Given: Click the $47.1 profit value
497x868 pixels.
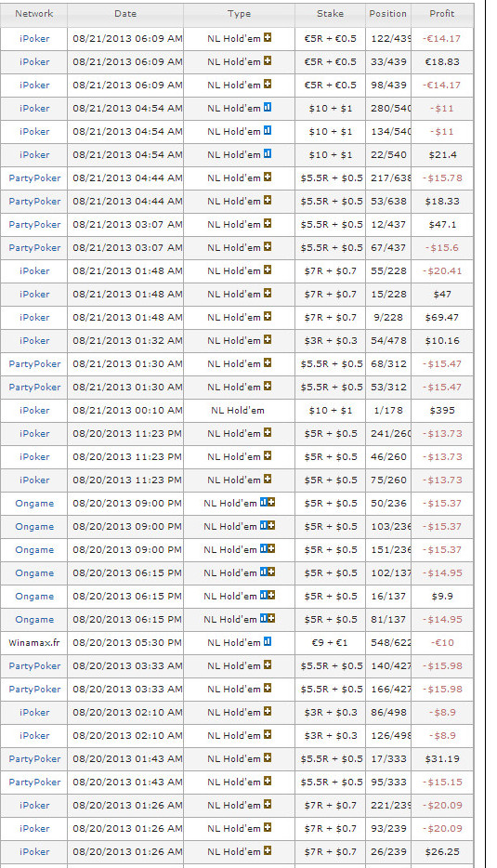Looking at the screenshot, I should click(x=442, y=225).
